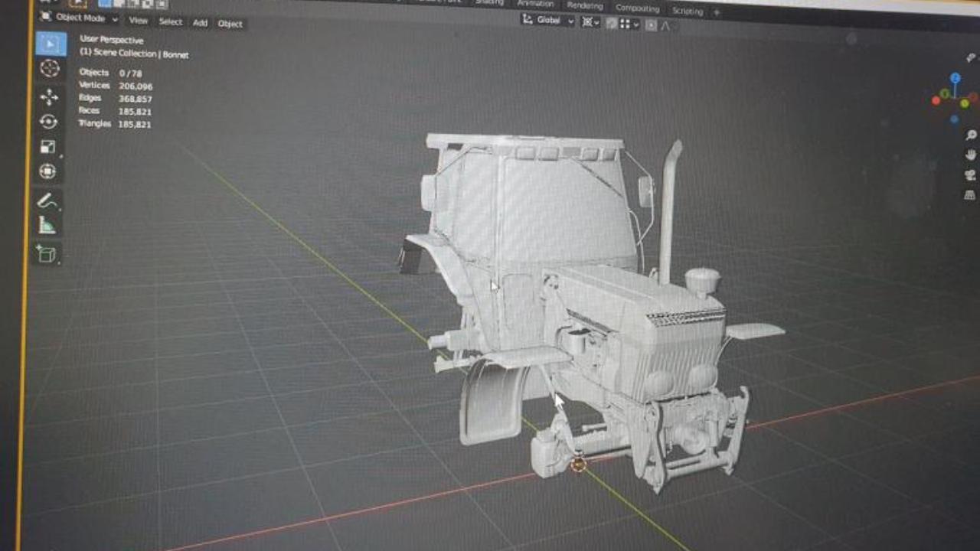Image resolution: width=980 pixels, height=551 pixels.
Task: Open the Object menu
Action: point(230,24)
